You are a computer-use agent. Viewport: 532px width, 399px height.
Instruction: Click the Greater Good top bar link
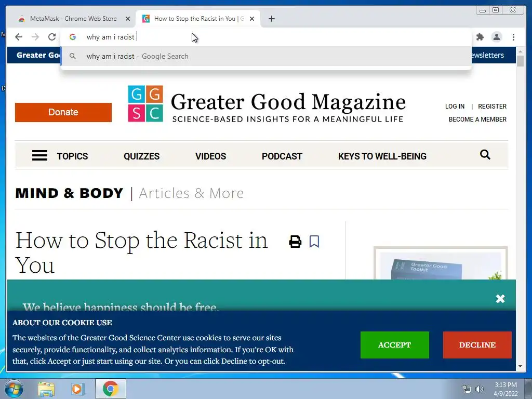38,55
